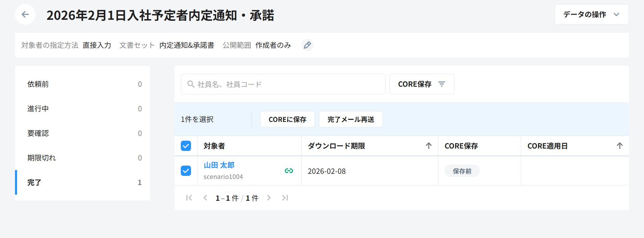Open the CORE保存 filter dropdown
This screenshot has width=644, height=238.
[421, 84]
